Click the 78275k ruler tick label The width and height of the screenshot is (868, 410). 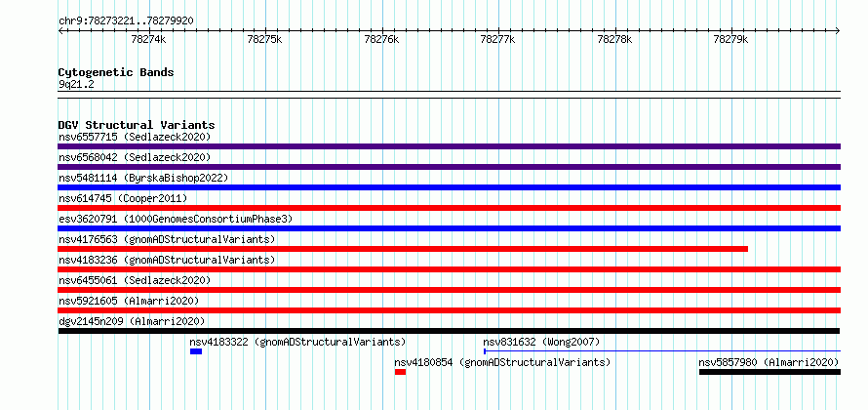pyautogui.click(x=264, y=39)
